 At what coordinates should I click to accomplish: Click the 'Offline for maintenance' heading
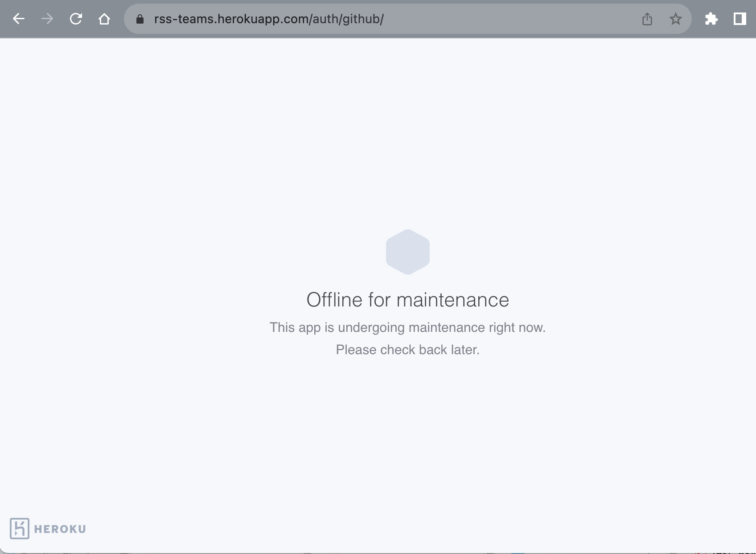pos(407,300)
